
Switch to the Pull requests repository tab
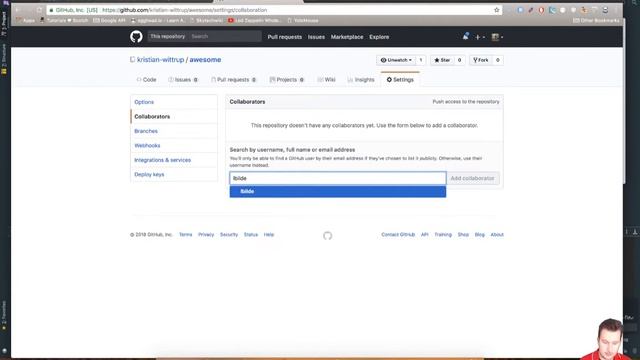(234, 80)
